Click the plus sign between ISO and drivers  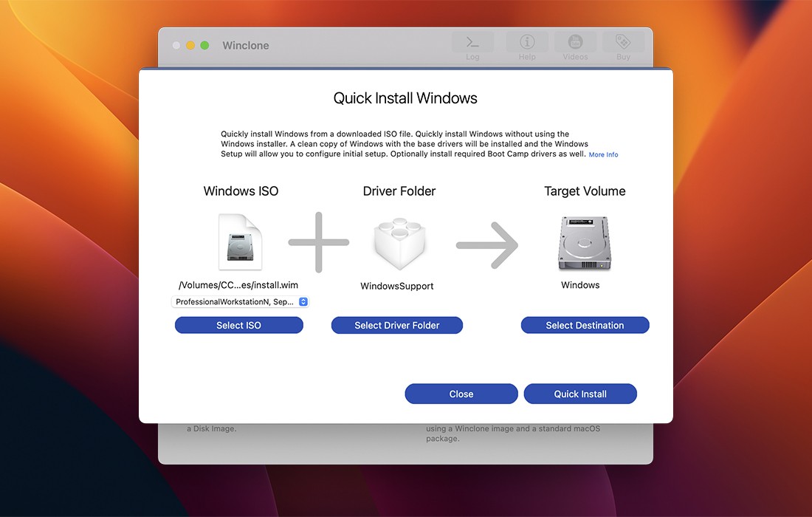pos(318,242)
